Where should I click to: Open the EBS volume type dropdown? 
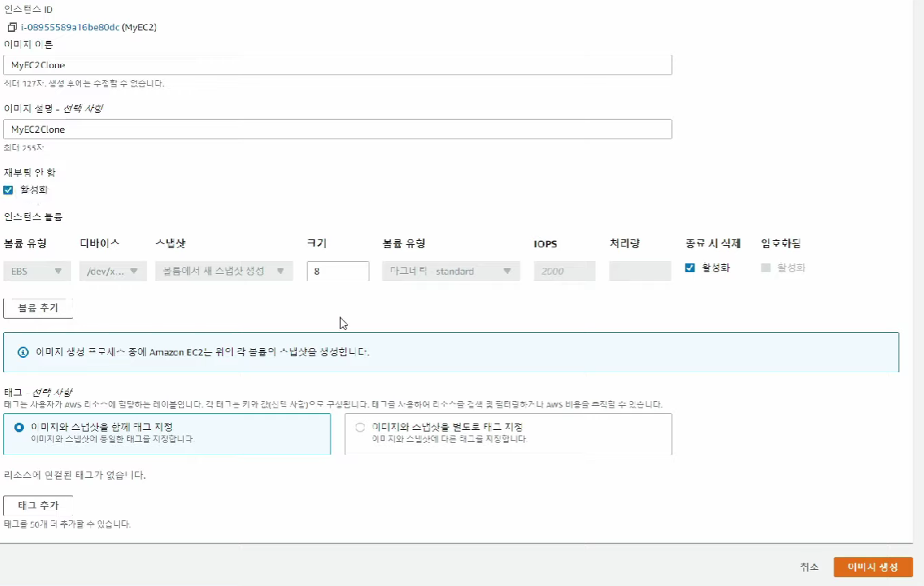pyautogui.click(x=37, y=271)
